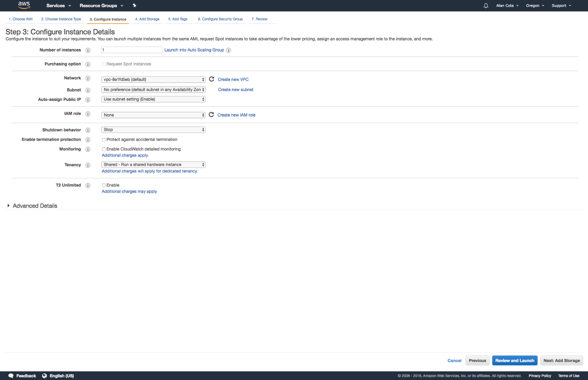Click the Feedback button in footer

tap(26, 376)
